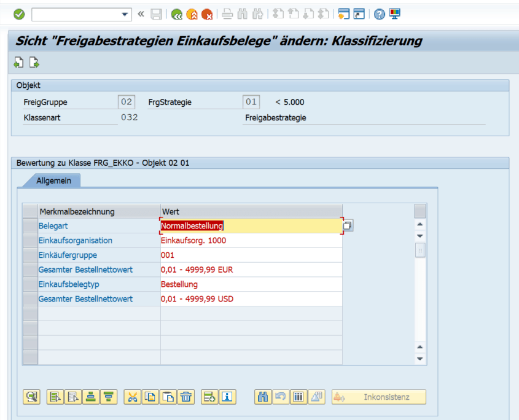Screen dimensions: 519x420
Task: Open value help next to Normalbestellung
Action: [348, 226]
